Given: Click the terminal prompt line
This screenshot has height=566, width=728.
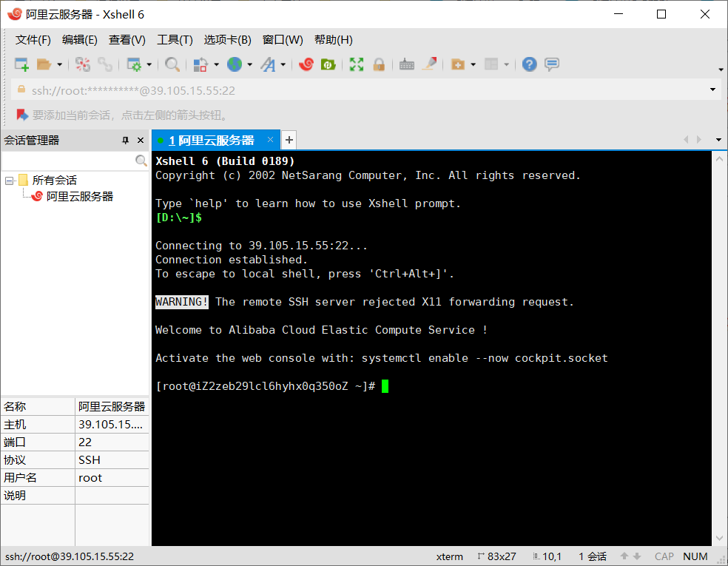Looking at the screenshot, I should [x=272, y=386].
